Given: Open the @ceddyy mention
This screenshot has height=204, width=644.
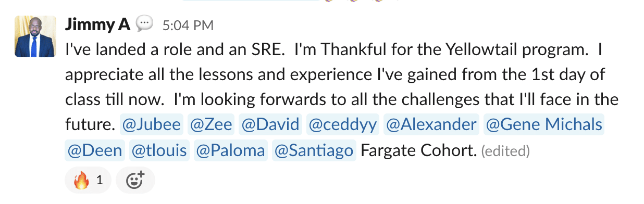Looking at the screenshot, I should pyautogui.click(x=343, y=125).
